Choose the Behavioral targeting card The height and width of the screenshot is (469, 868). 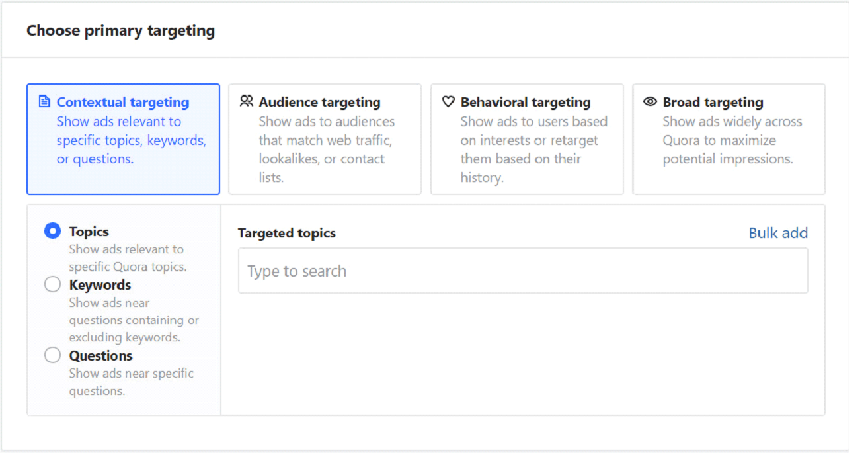[x=527, y=139]
